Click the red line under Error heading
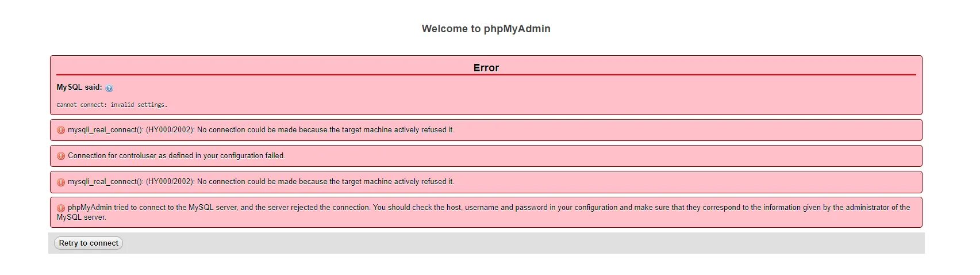 tap(486, 75)
